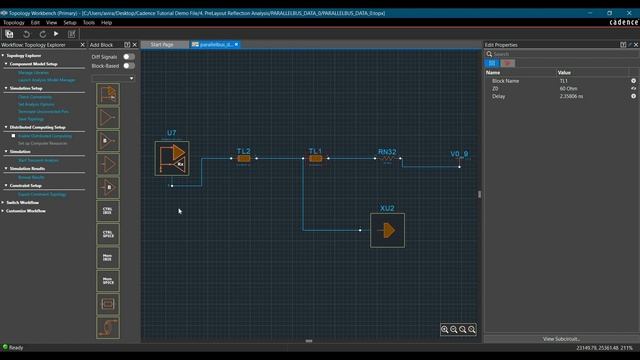Open the Tools menu
Viewport: 640px width, 360px height.
(89, 23)
